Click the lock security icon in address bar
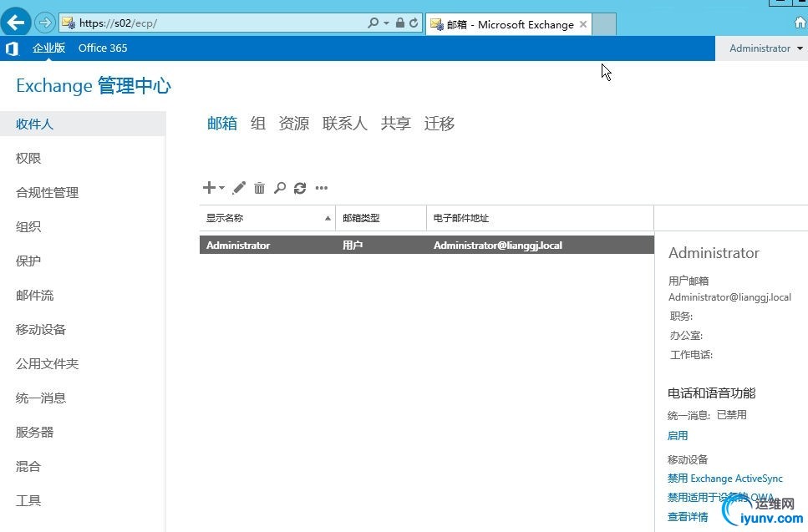Screen dimensions: 808x532 (x=400, y=23)
